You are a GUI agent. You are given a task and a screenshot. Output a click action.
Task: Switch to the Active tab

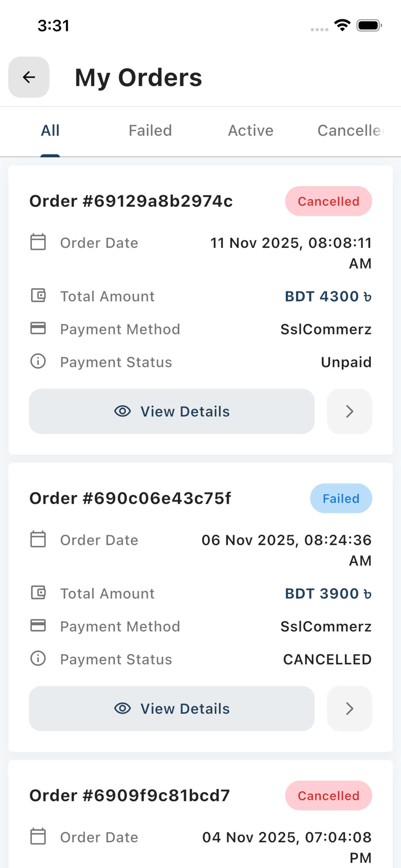pyautogui.click(x=251, y=131)
